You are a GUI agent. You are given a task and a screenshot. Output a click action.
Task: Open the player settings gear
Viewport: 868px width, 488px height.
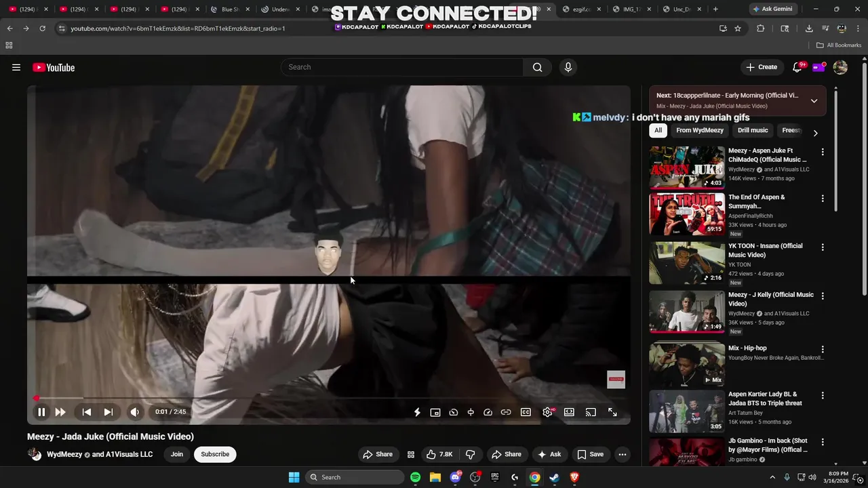[x=547, y=412]
